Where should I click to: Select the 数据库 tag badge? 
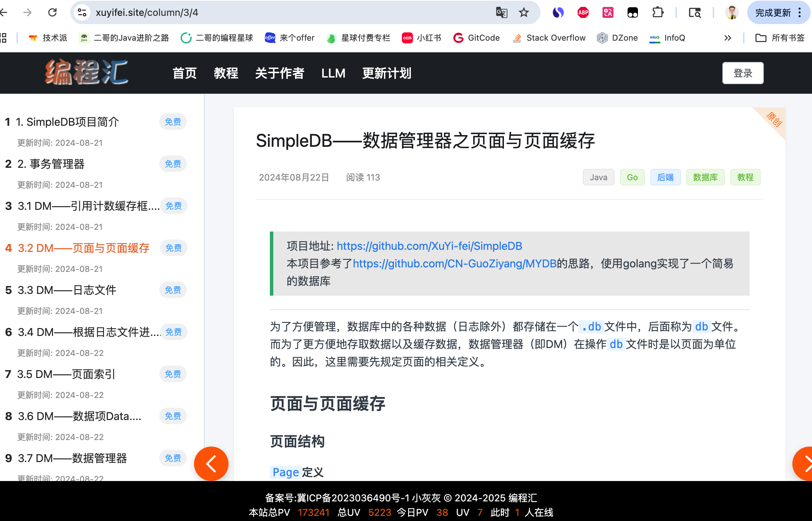tap(705, 177)
